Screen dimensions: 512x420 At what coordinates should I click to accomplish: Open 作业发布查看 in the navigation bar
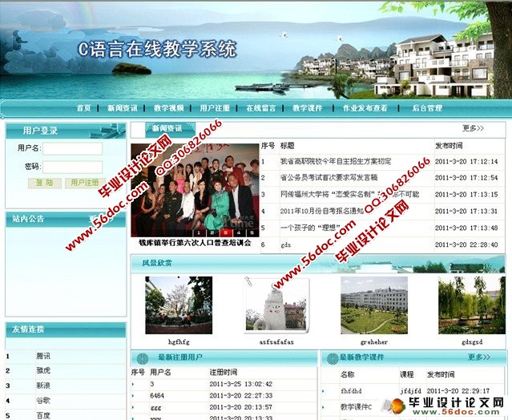(365, 108)
